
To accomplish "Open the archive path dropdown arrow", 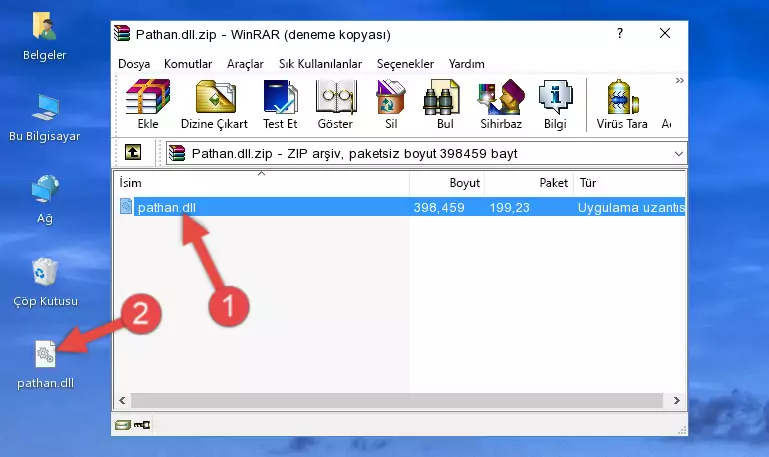I will (678, 153).
